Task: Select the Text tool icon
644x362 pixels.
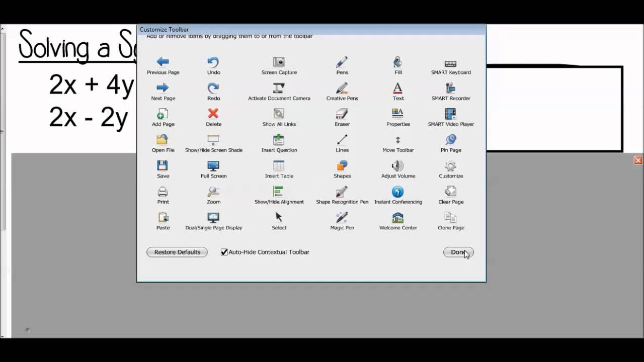Action: pos(398,88)
